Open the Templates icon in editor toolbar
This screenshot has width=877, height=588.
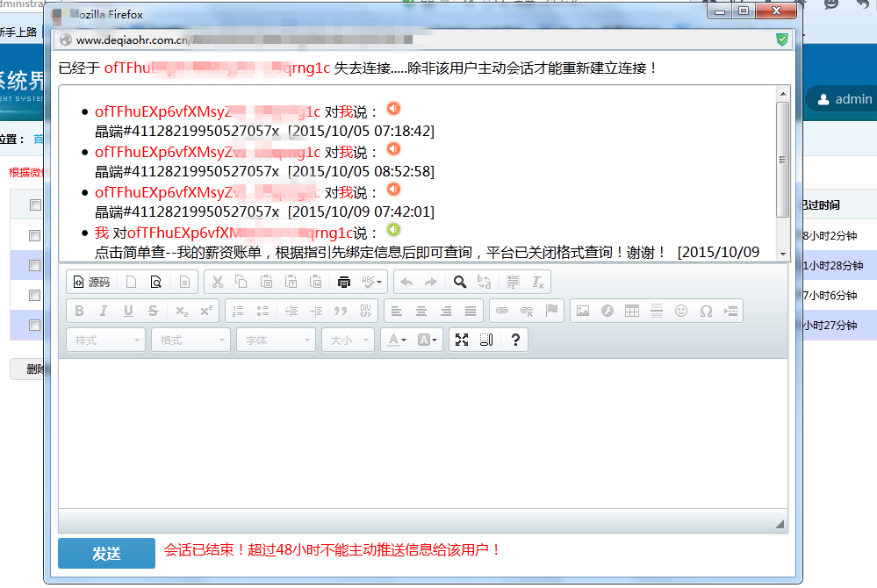184,283
